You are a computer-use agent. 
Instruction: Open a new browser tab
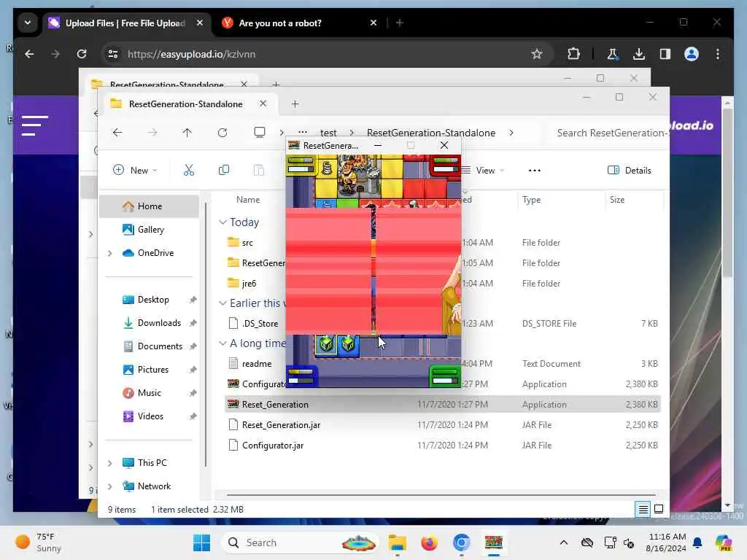click(399, 23)
